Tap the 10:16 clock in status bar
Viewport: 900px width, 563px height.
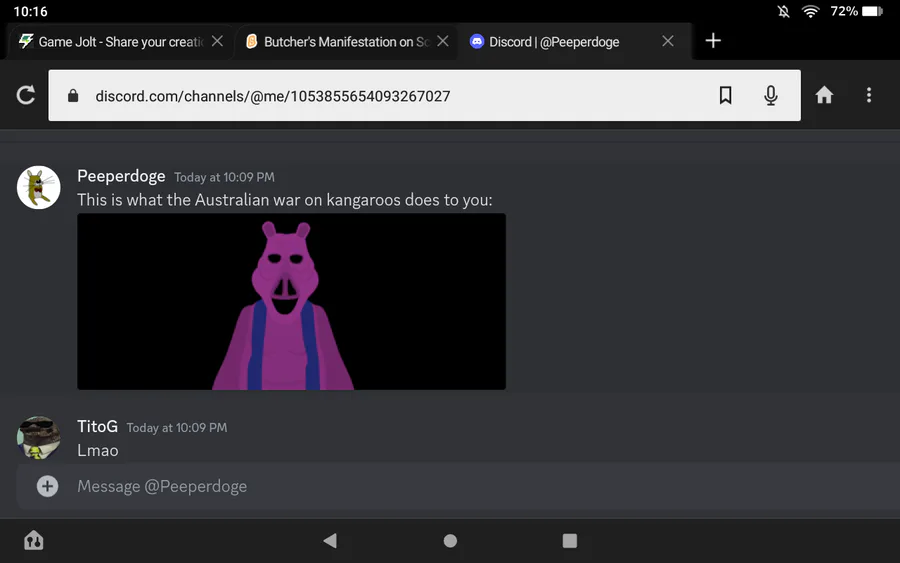click(30, 11)
